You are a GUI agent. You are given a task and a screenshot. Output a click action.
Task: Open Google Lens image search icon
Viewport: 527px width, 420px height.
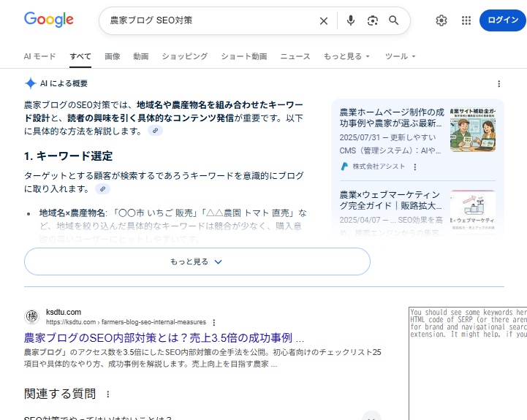[373, 20]
